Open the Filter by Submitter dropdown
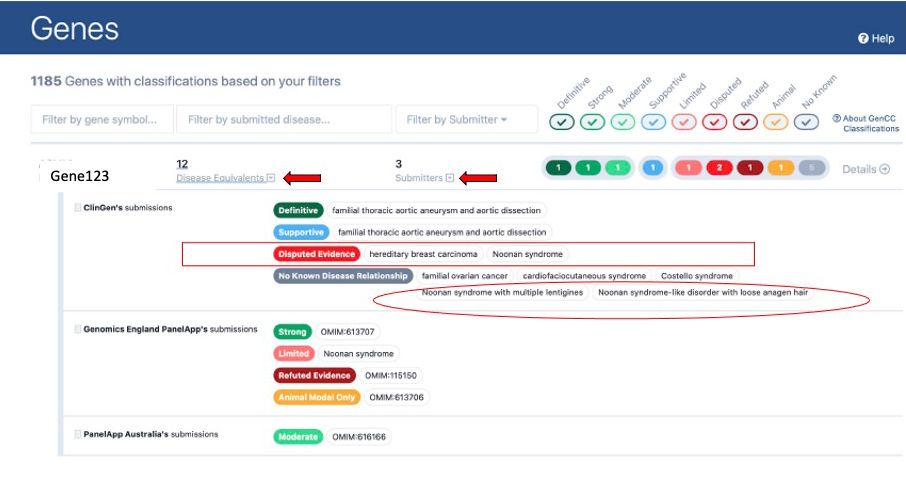This screenshot has height=480, width=906. click(466, 120)
